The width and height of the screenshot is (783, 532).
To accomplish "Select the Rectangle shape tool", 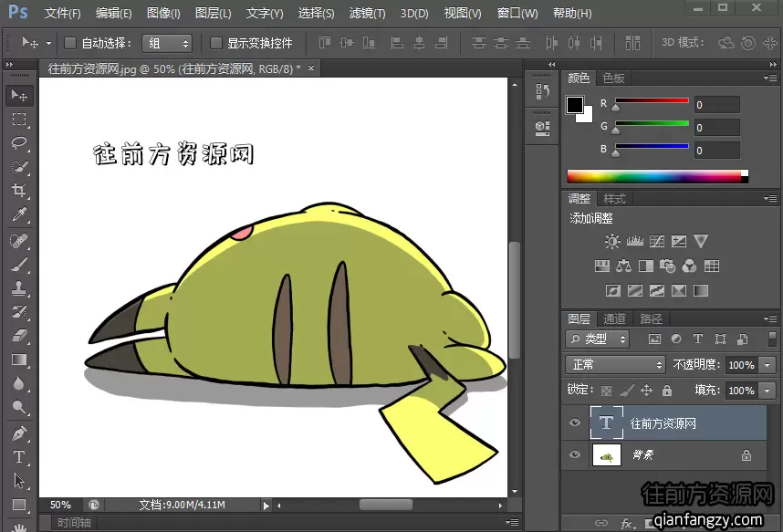I will click(x=19, y=505).
